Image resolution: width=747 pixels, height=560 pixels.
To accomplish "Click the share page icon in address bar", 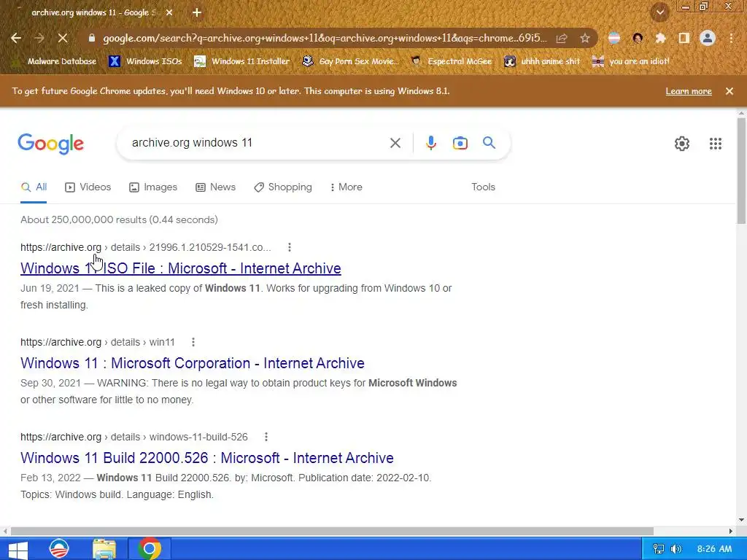I will (562, 38).
